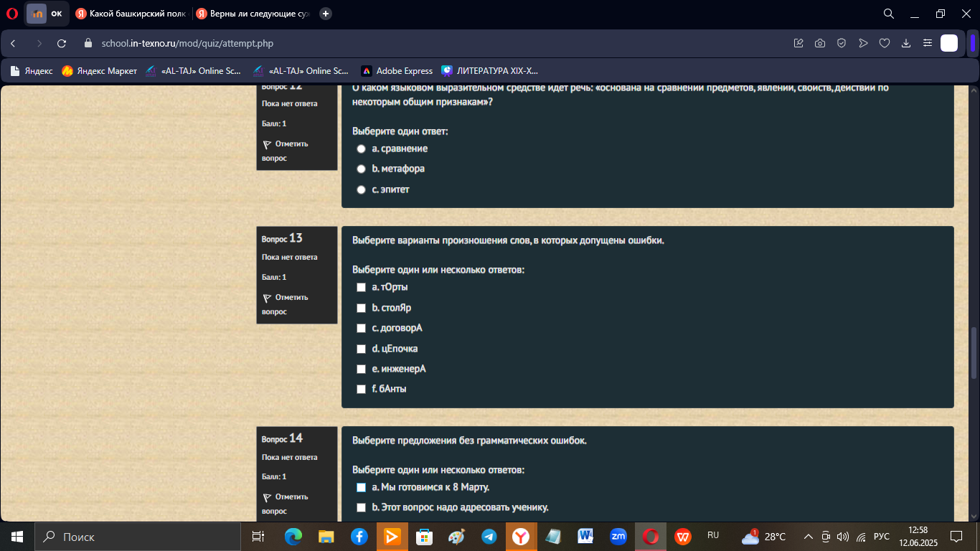Open File Explorer from the taskbar
This screenshot has height=551, width=980.
coord(326,537)
